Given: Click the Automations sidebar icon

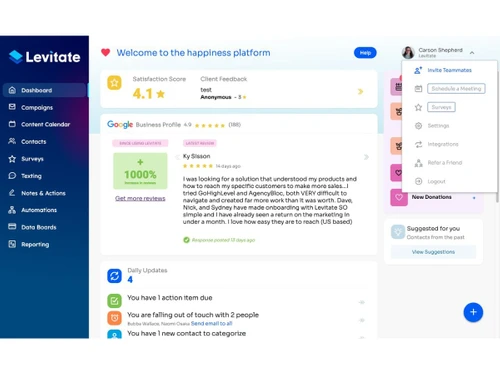Looking at the screenshot, I should [12, 210].
